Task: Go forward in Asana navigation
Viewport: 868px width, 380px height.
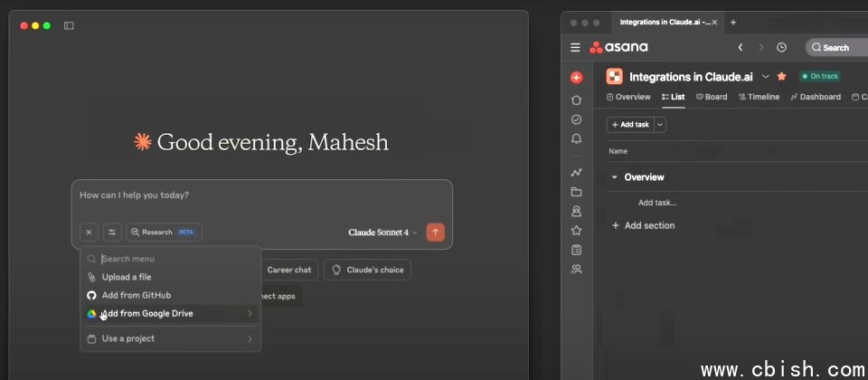Action: (x=760, y=48)
